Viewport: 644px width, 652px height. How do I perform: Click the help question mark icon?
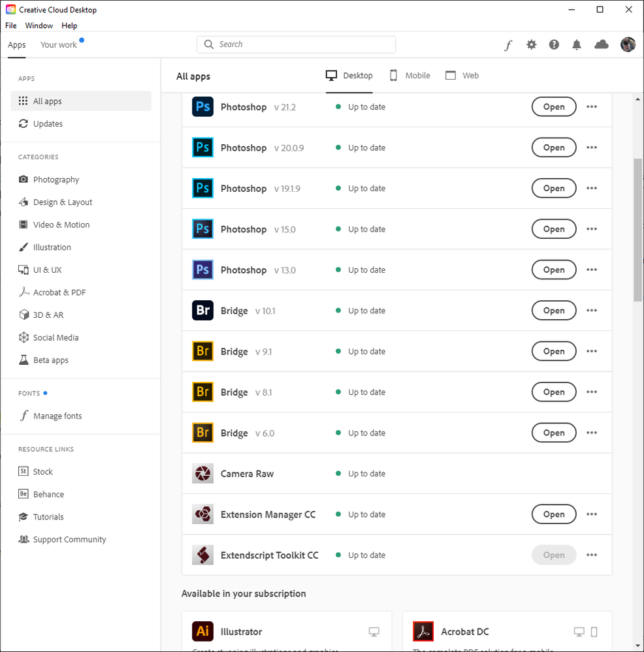tap(554, 44)
